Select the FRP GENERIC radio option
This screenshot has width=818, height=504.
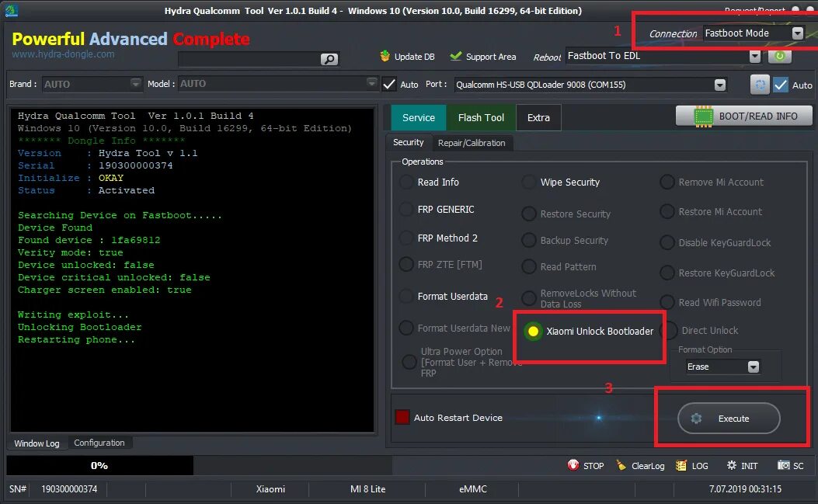coord(406,209)
